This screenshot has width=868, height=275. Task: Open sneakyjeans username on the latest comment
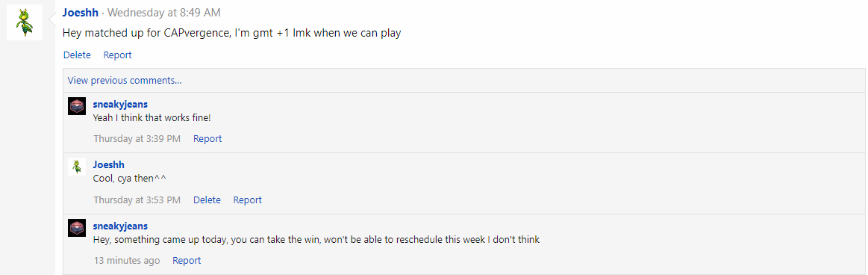[x=120, y=226]
